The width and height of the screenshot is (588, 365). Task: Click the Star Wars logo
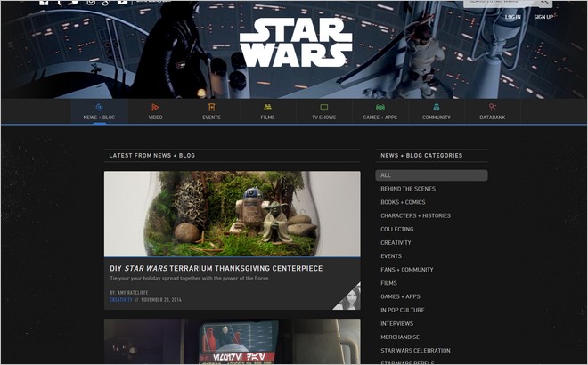coord(296,42)
